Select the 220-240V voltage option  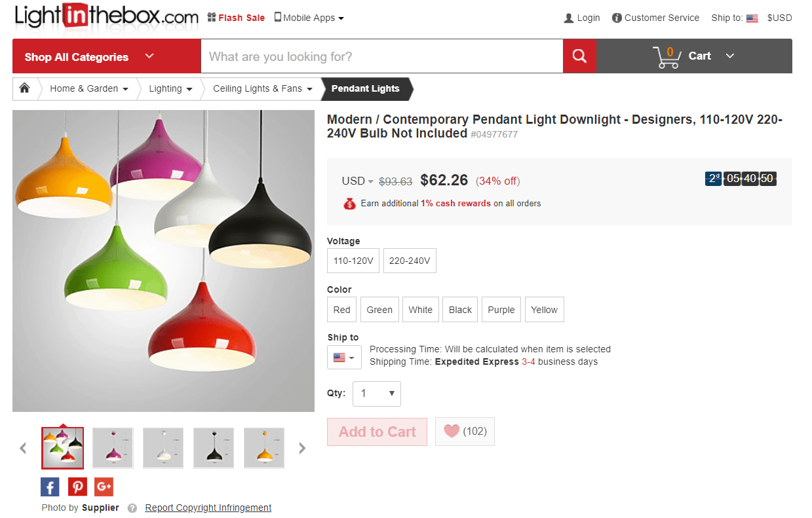point(410,261)
